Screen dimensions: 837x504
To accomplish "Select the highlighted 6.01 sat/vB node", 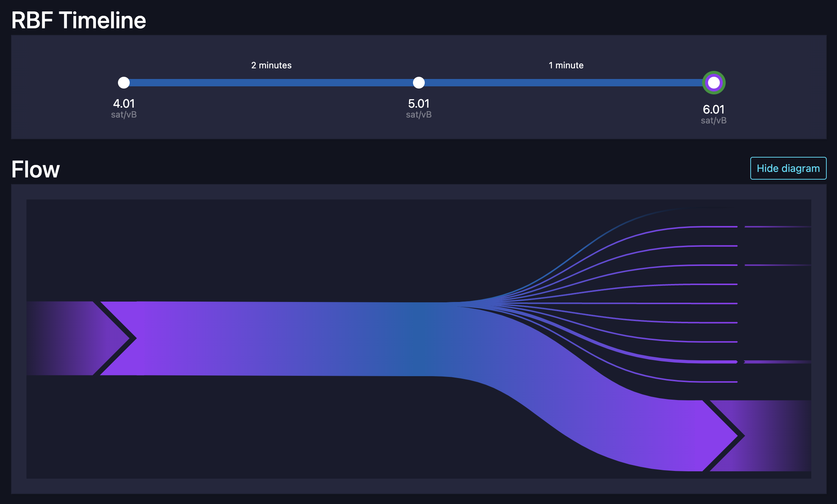I will click(x=714, y=83).
